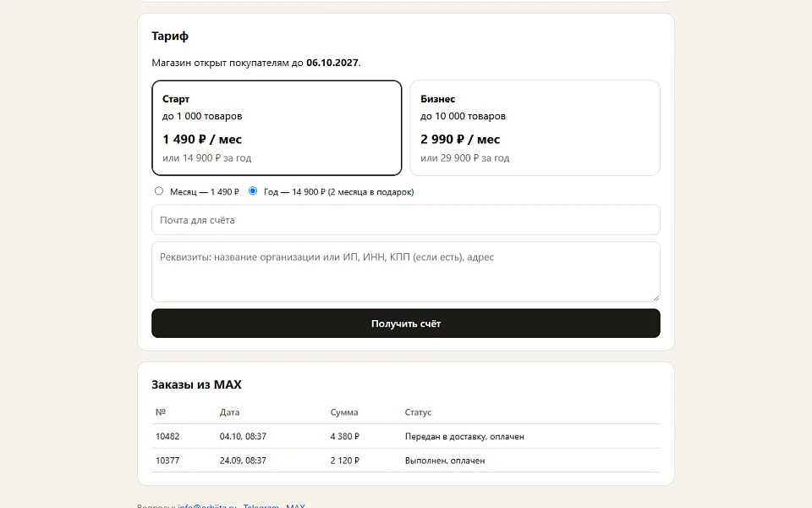The width and height of the screenshot is (812, 508).
Task: Click order number 10377
Action: [x=167, y=461]
